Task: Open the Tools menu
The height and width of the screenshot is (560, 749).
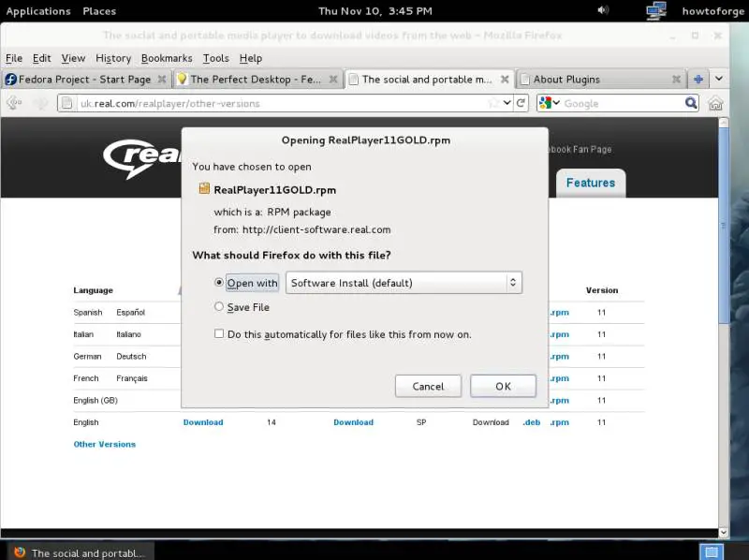Action: pos(216,58)
